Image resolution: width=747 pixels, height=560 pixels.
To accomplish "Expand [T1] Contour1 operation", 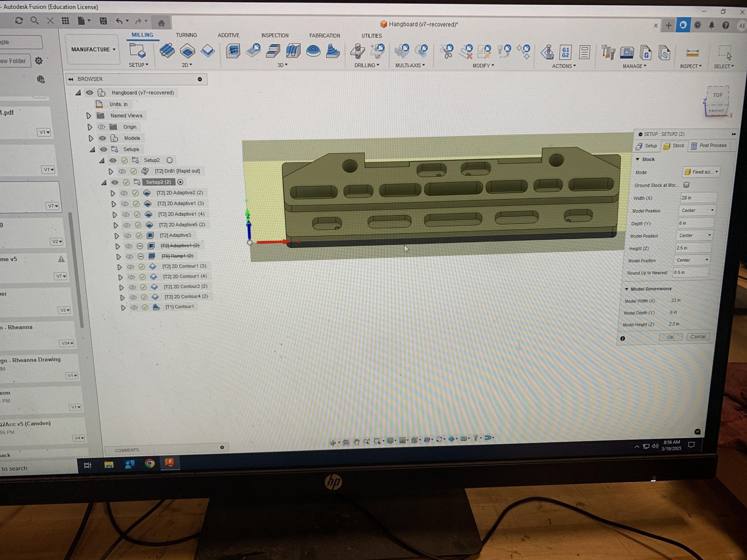I will (x=123, y=307).
